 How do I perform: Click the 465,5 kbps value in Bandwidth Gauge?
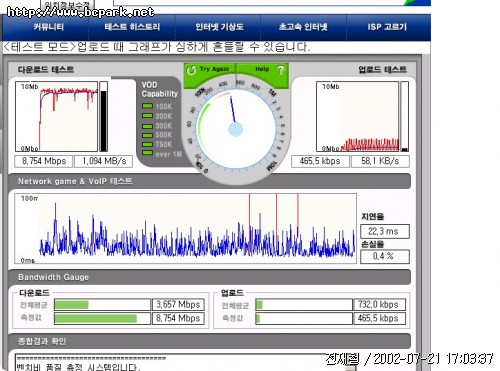[379, 318]
